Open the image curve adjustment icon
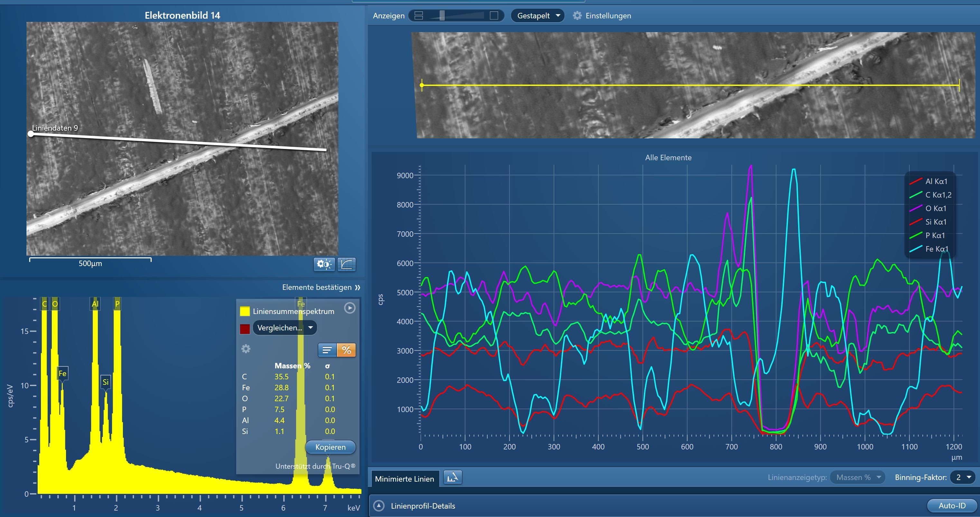Viewport: 980px width, 517px height. point(347,264)
